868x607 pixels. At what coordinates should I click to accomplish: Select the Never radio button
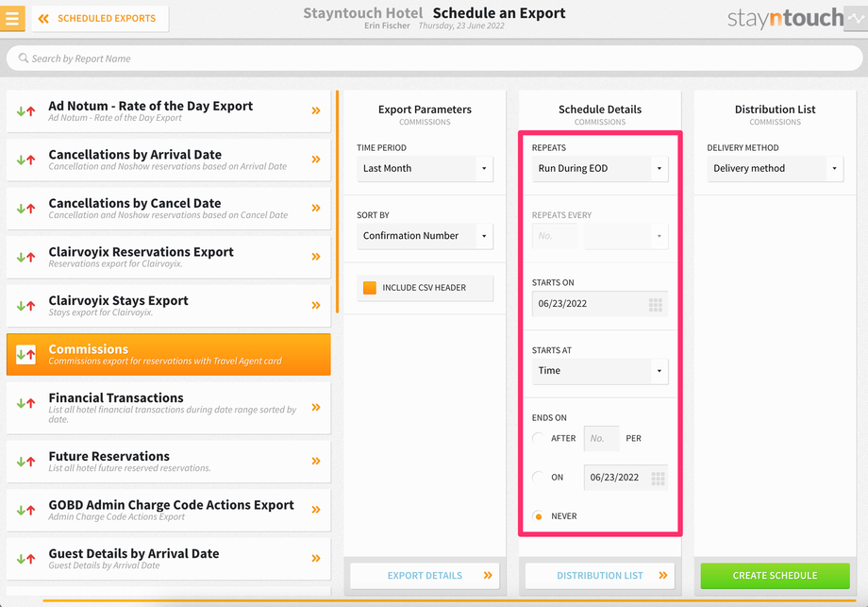[x=538, y=516]
